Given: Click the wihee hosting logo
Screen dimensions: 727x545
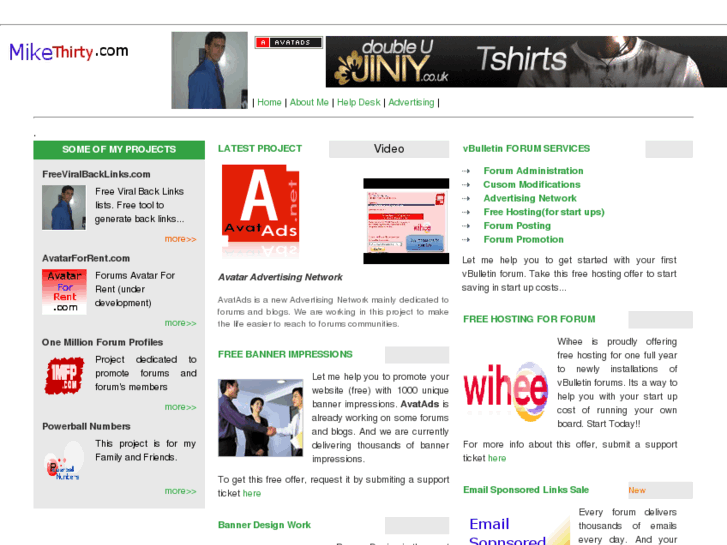Looking at the screenshot, I should click(506, 390).
